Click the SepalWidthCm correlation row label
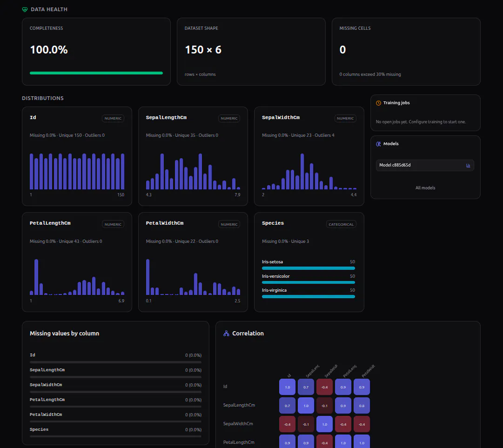Screen dimensions: 503x448 238,424
